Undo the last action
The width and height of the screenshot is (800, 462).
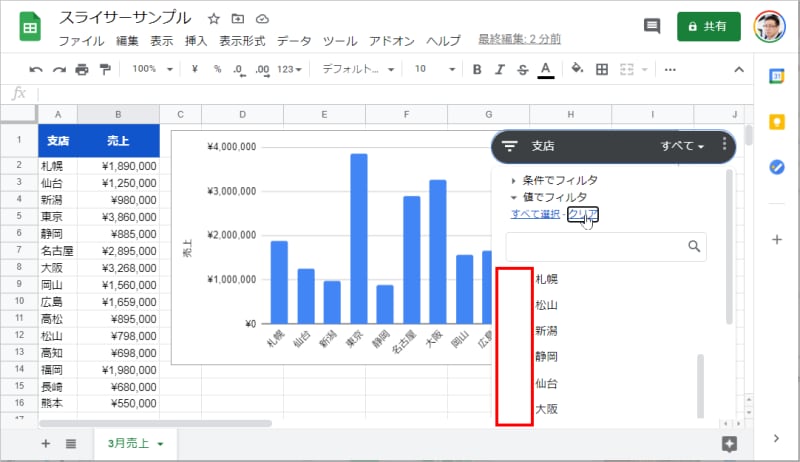pos(36,69)
